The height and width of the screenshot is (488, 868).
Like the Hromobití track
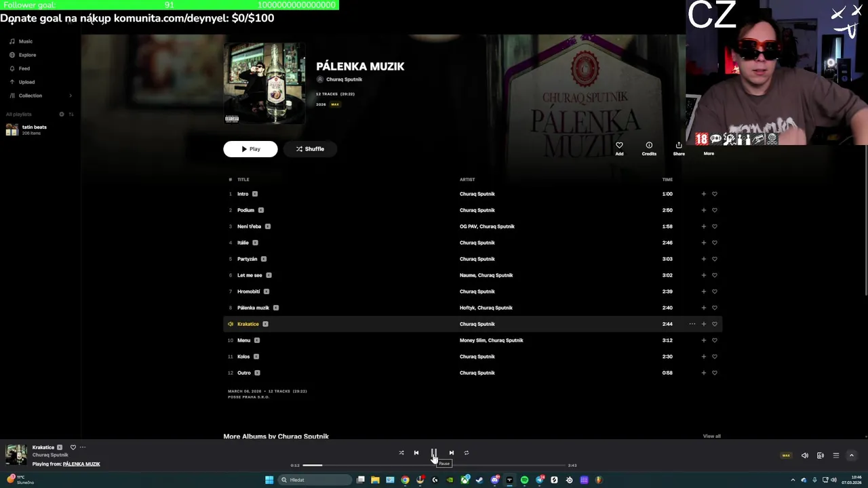tap(714, 291)
